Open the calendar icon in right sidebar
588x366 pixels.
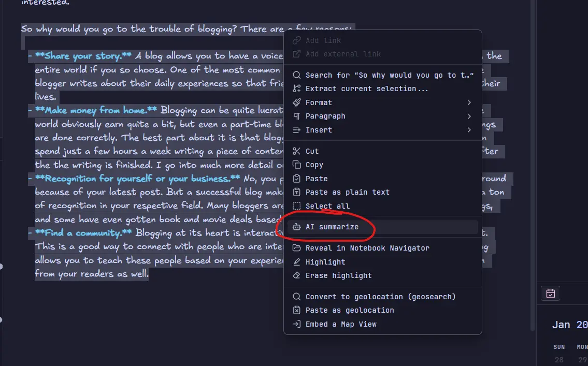(551, 294)
